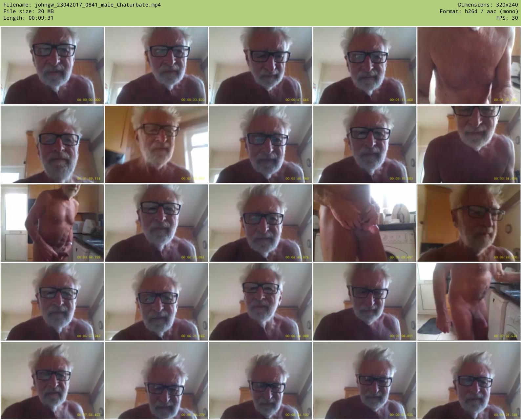Open the thumbnail timestamped 00:03:10
Viewport: 521px width, 420px height.
pyautogui.click(x=365, y=144)
